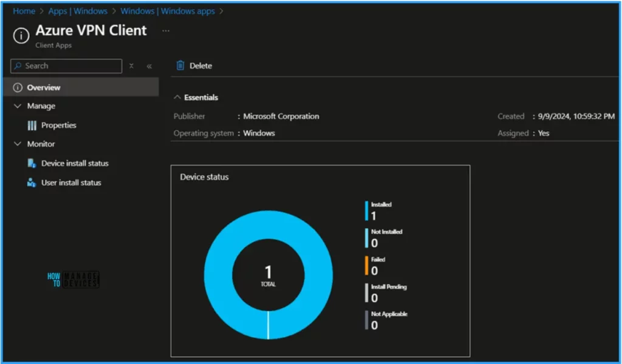Click the Publisher field label

point(190,116)
